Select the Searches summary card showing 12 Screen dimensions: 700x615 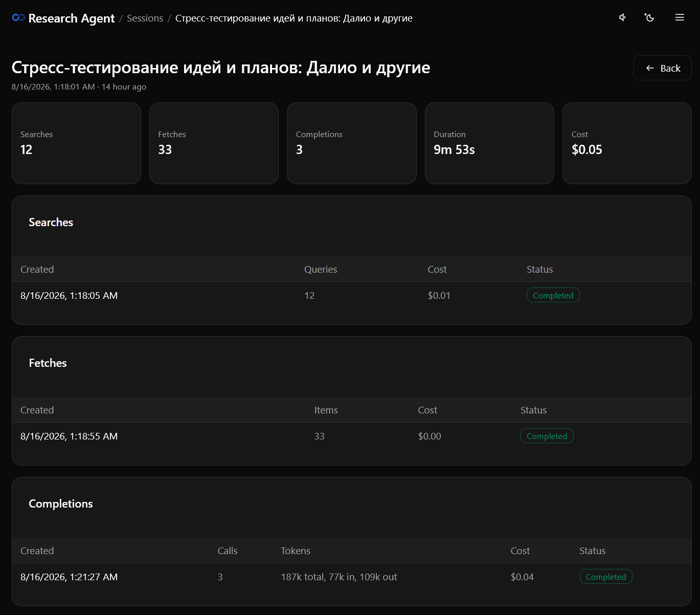click(x=76, y=143)
